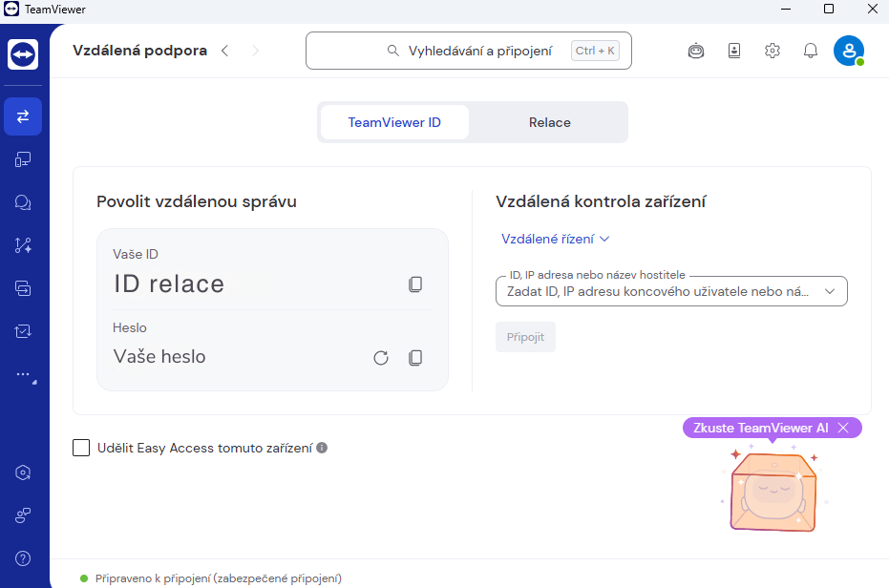Click the search field 'Vyhledávání a připojení'

coord(468,51)
